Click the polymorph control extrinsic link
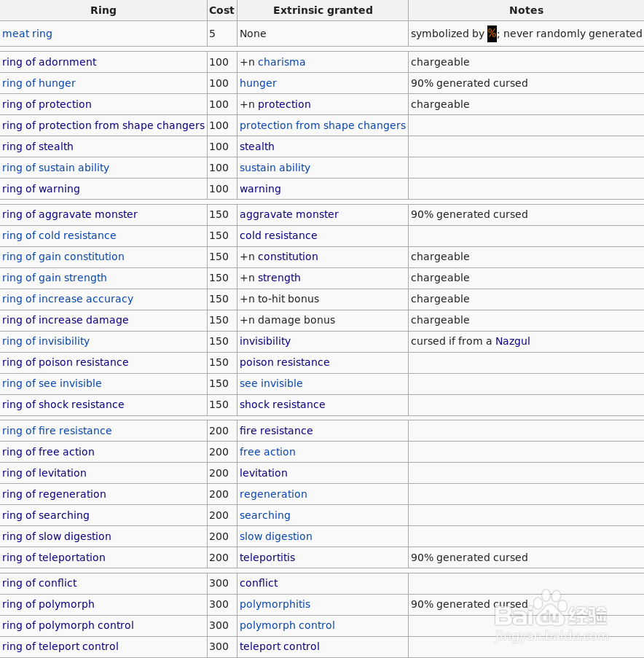This screenshot has height=658, width=644. tap(287, 625)
